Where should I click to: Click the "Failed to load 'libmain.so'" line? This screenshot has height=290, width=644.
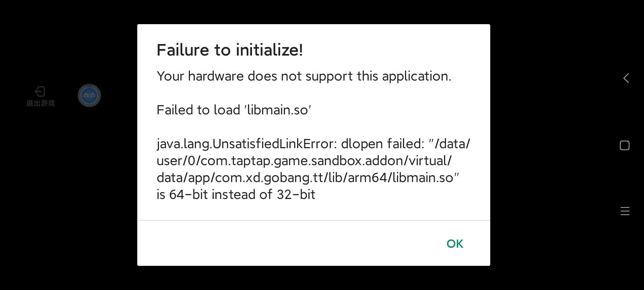tap(234, 110)
